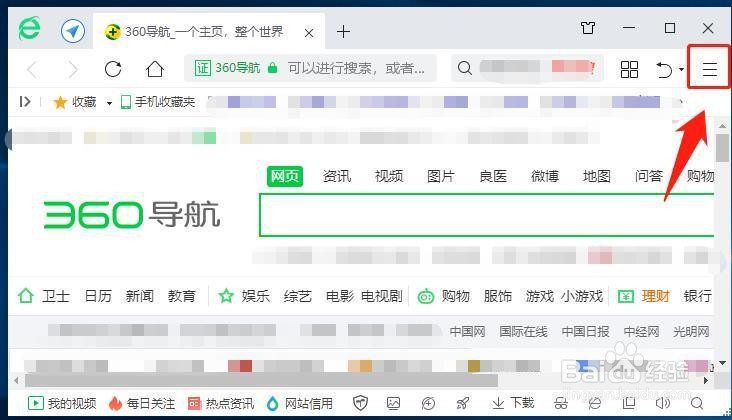Click the shield security icon in status bar
Viewport: 732px width, 420px height.
pos(360,403)
